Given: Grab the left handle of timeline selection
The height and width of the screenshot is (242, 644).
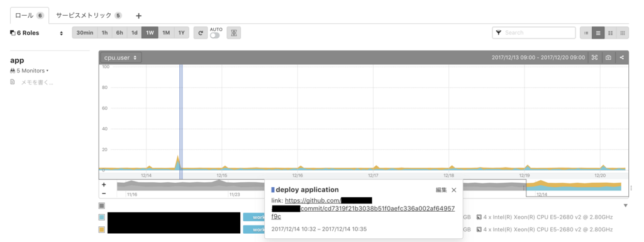Looking at the screenshot, I should 524,188.
